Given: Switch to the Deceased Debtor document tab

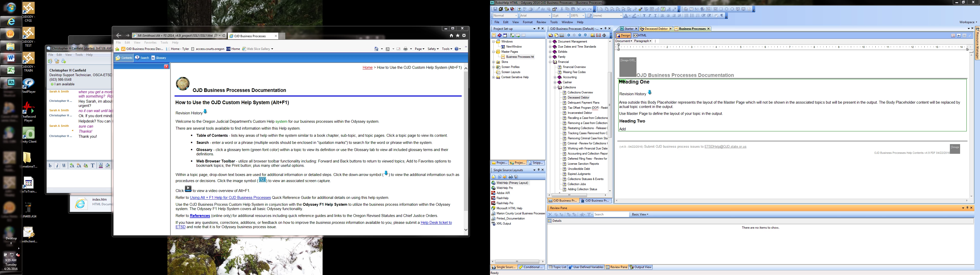Looking at the screenshot, I should (x=656, y=29).
